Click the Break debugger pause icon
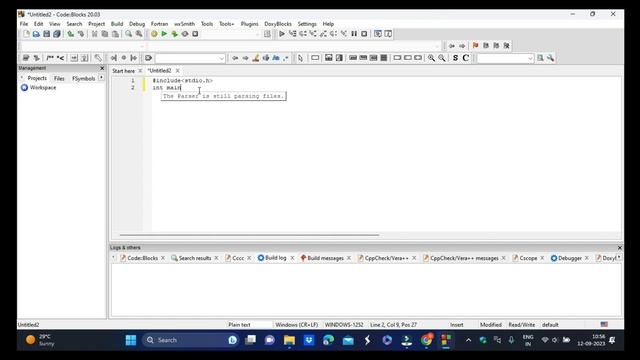The height and width of the screenshot is (360, 640). coord(354,34)
